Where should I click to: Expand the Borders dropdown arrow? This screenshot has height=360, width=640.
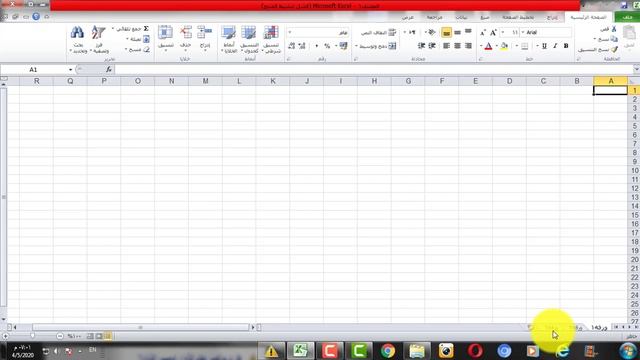517,46
